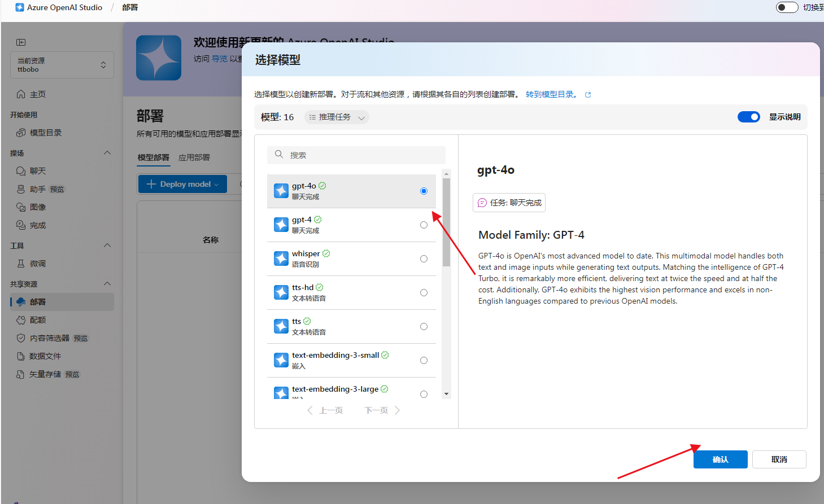
Task: Click the 任务: 聊天完成 task tag
Action: click(x=509, y=203)
